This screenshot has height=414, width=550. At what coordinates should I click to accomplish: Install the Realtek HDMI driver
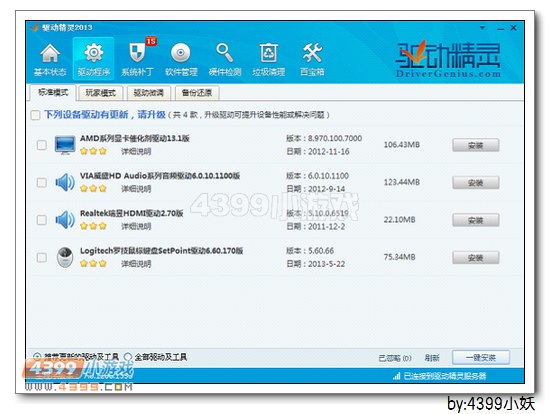click(x=476, y=220)
